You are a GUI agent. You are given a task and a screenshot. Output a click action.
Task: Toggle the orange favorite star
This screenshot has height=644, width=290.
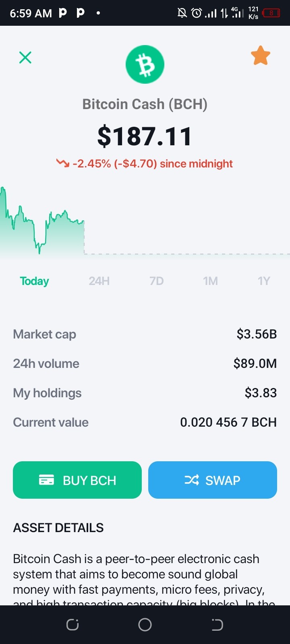261,56
